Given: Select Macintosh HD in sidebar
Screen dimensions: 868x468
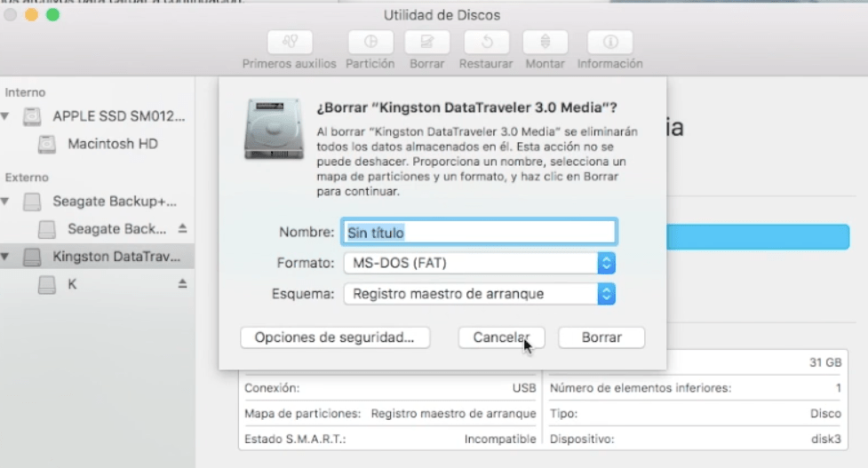Looking at the screenshot, I should point(112,144).
